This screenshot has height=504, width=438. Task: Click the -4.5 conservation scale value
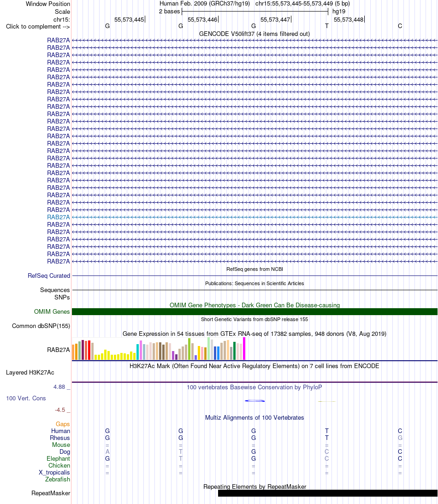coord(60,410)
